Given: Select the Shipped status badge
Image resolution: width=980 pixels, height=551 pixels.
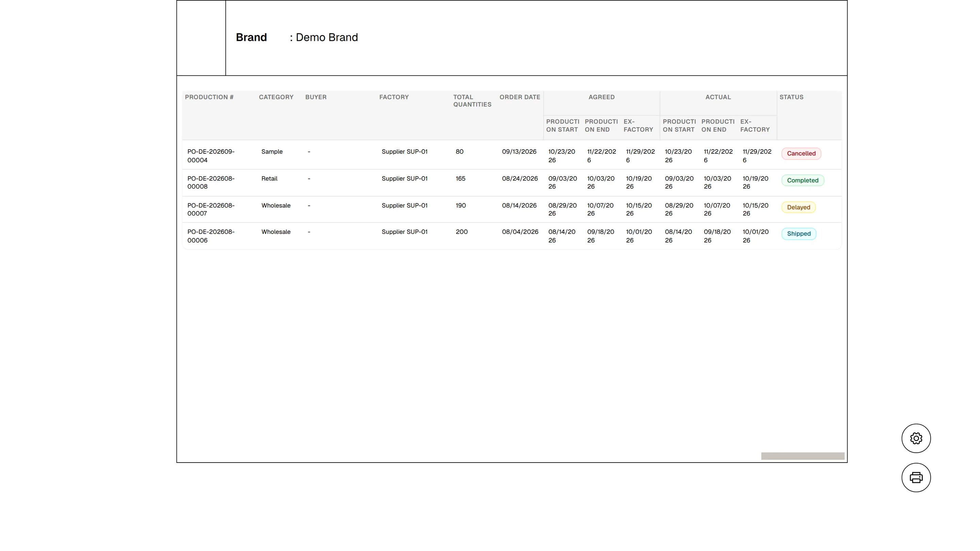Looking at the screenshot, I should pos(799,234).
